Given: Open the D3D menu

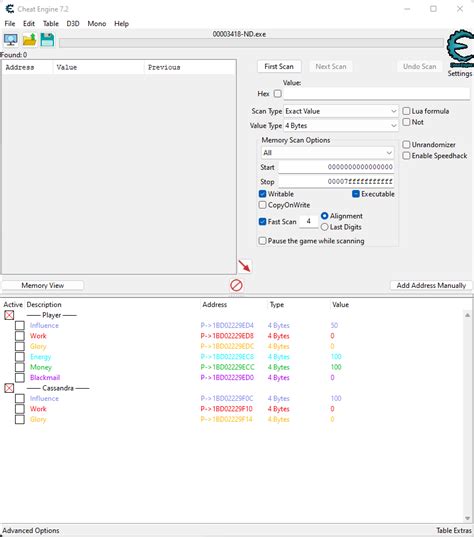Looking at the screenshot, I should point(73,24).
